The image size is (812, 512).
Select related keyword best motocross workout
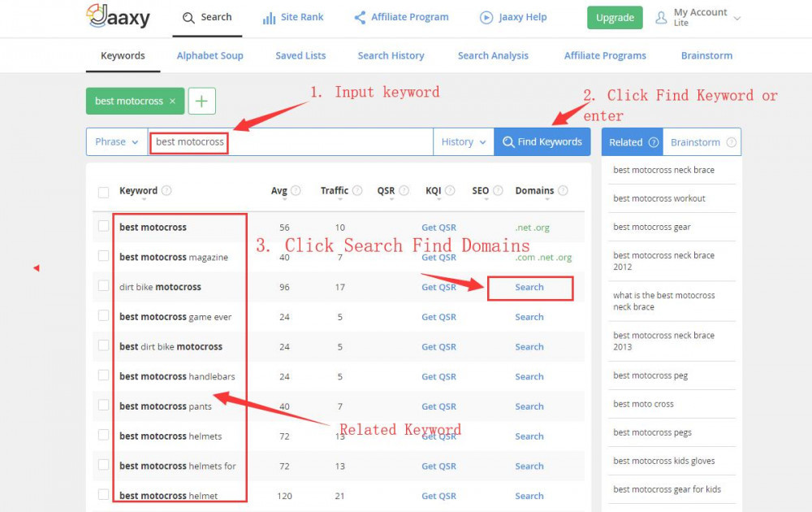[x=659, y=198]
